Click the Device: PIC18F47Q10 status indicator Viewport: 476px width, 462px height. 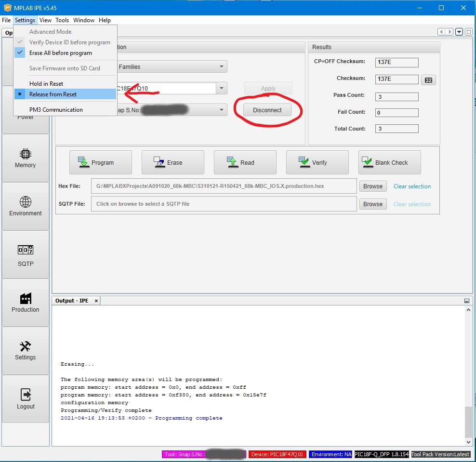pos(277,454)
